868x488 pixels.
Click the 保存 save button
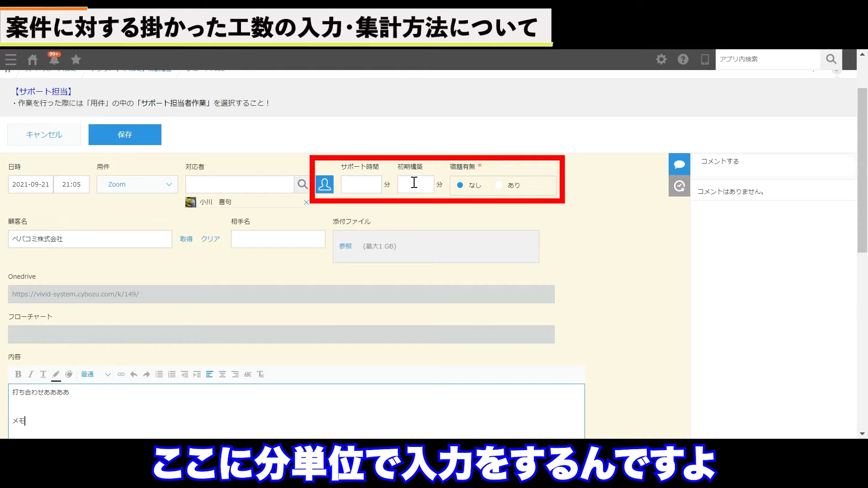tap(125, 135)
